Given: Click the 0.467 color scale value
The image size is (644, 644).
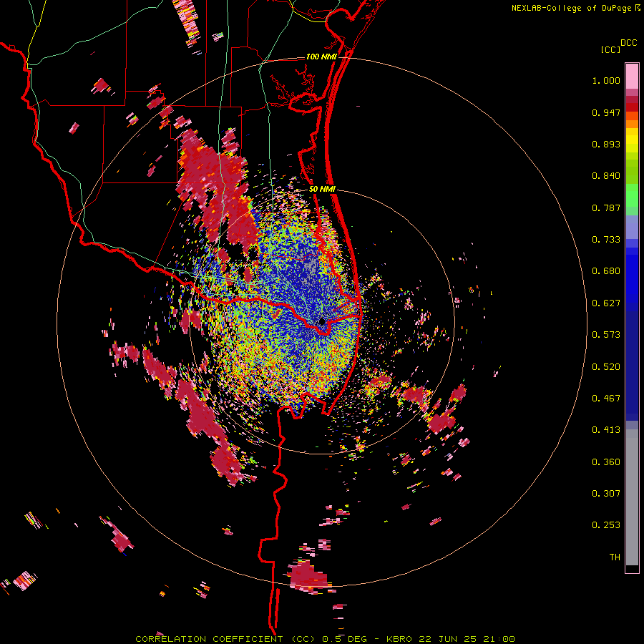Looking at the screenshot, I should pos(606,399).
